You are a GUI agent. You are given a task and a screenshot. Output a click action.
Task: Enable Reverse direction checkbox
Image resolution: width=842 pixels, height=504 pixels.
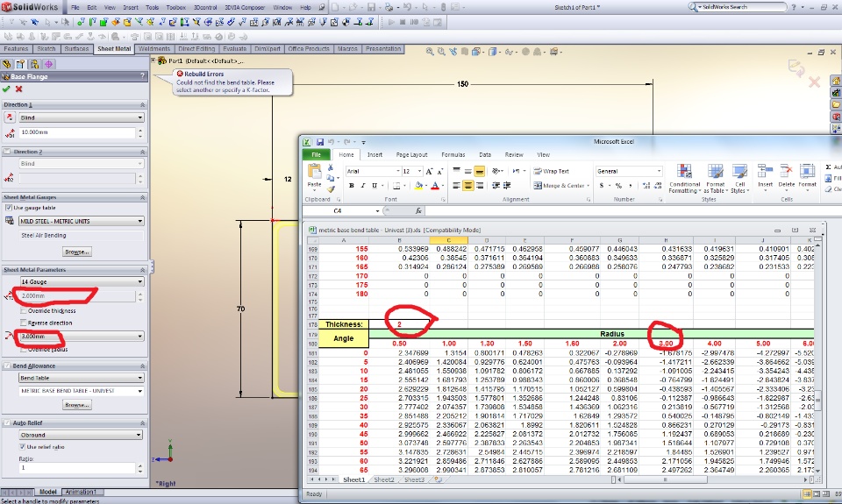23,323
